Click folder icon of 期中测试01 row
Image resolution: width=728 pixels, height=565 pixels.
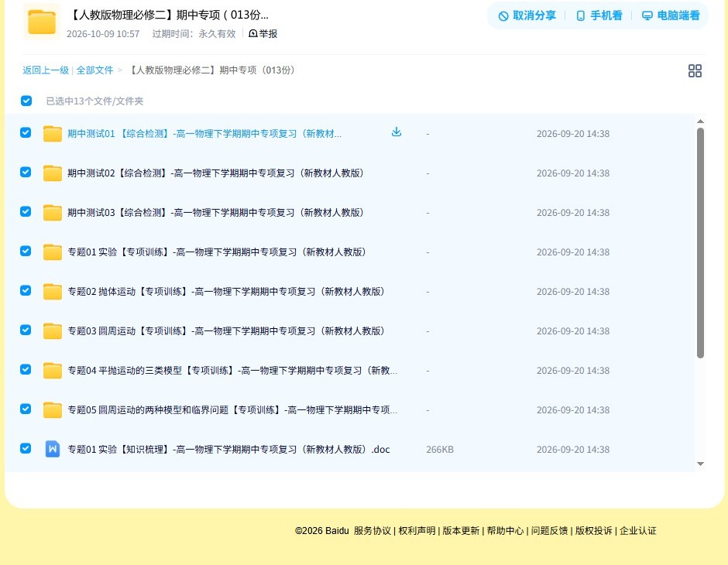(53, 134)
